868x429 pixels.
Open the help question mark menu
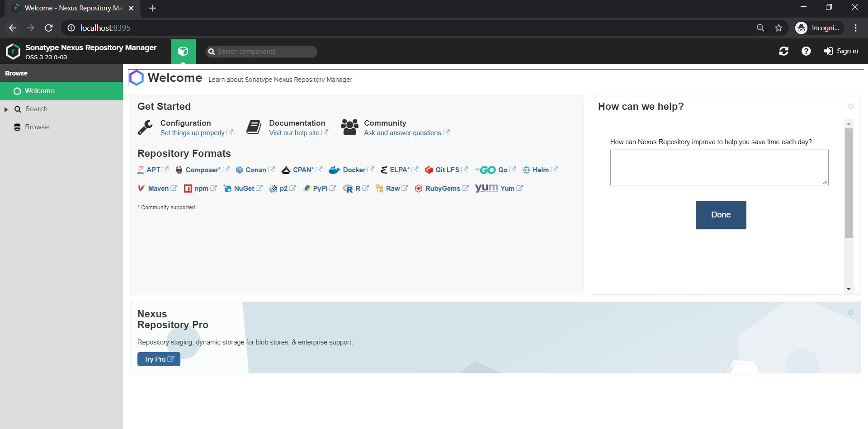tap(806, 52)
